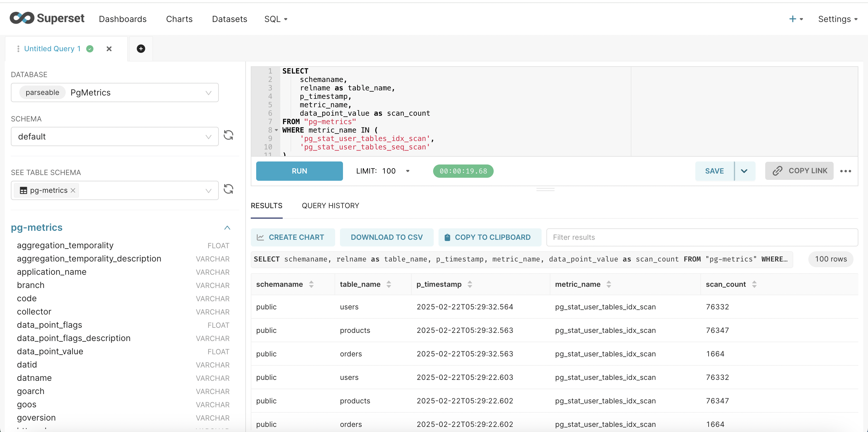Image resolution: width=868 pixels, height=432 pixels.
Task: Open the LIMIT 100 dropdown
Action: coord(407,171)
